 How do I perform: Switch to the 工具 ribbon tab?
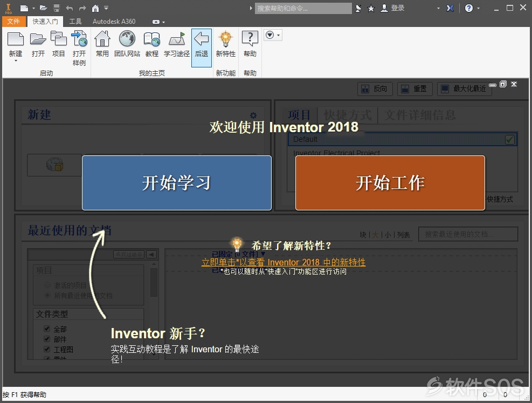(75, 22)
